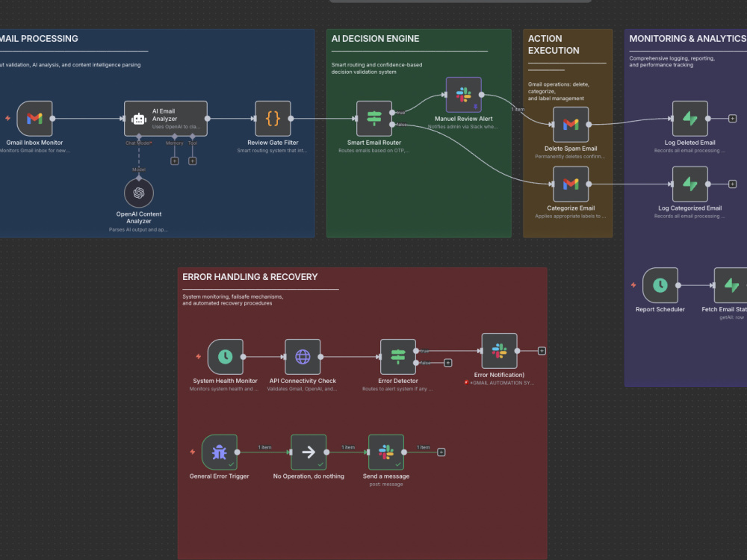Viewport: 747px width, 560px height.
Task: Select the AI DECISION ENGINE sticky note title
Action: coord(376,39)
